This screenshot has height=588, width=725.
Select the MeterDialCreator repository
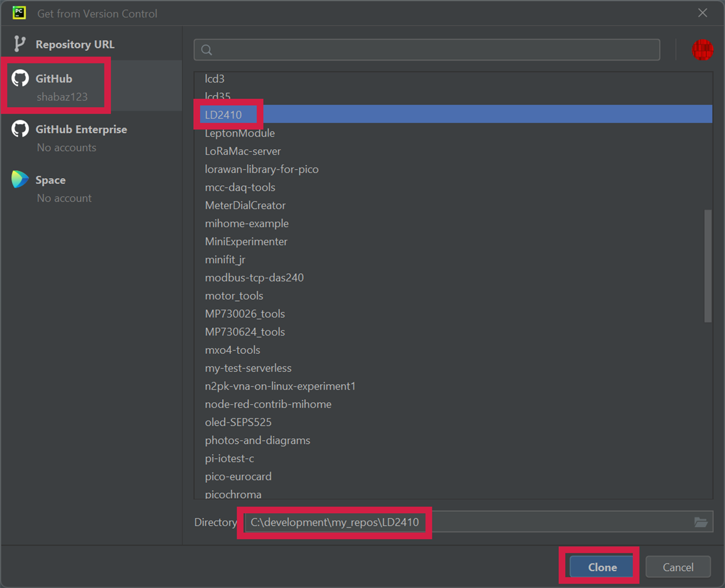454,205
